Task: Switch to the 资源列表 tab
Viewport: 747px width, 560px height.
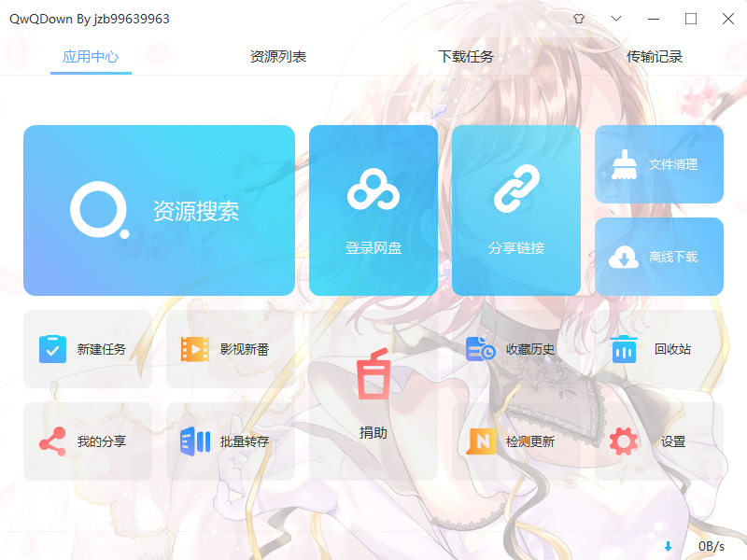Action: coord(278,57)
